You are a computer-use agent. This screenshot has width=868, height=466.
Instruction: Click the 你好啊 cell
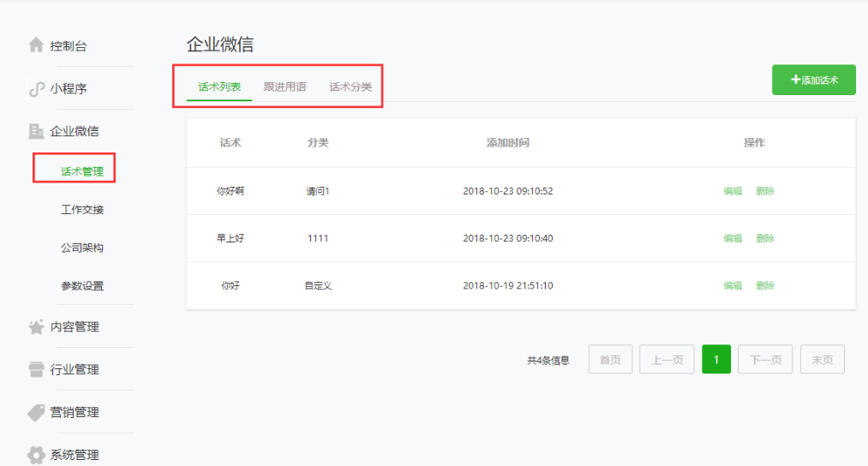pyautogui.click(x=230, y=191)
